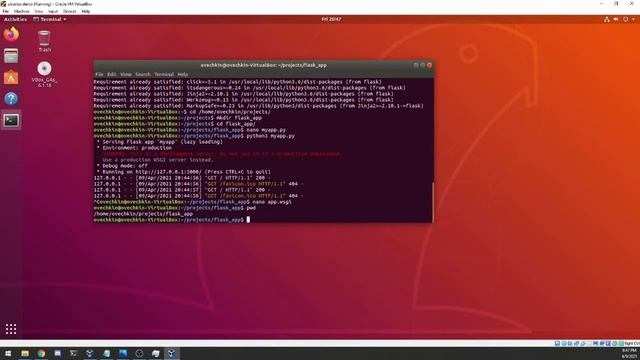Viewport: 640px width, 360px height.
Task: Open the Help icon in the dock
Action: pos(11,98)
